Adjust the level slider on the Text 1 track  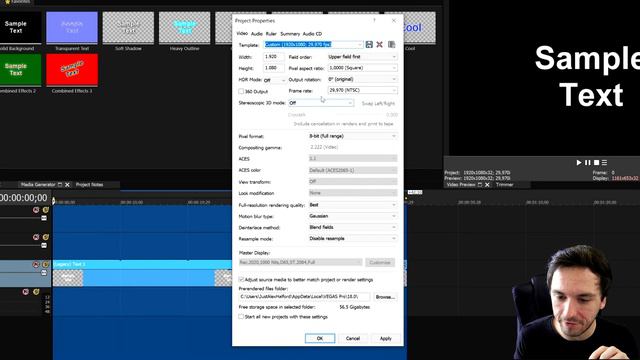[44, 273]
